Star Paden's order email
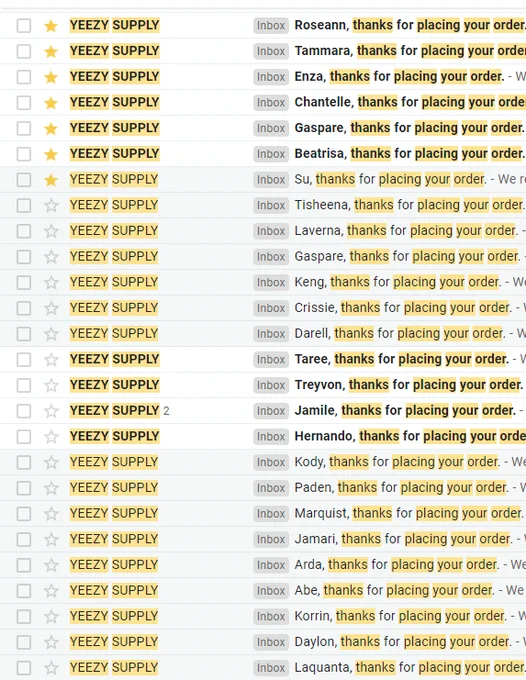 [51, 488]
